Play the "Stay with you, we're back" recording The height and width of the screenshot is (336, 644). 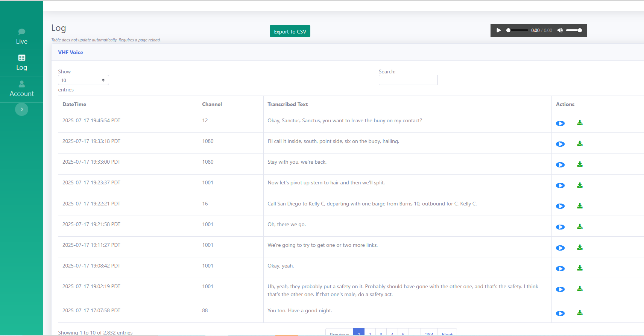click(x=560, y=165)
